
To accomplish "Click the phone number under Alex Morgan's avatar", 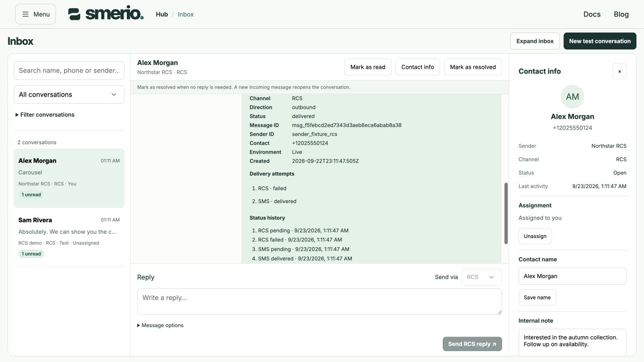I will coord(572,128).
